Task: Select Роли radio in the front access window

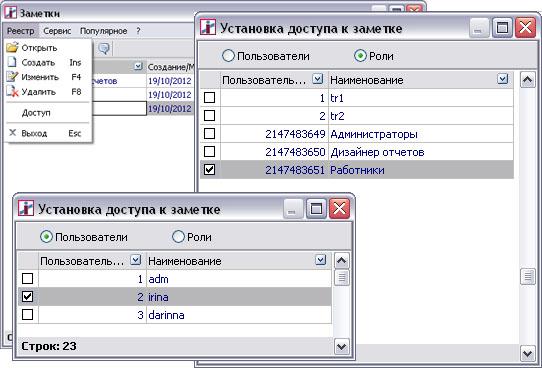Action: click(178, 237)
